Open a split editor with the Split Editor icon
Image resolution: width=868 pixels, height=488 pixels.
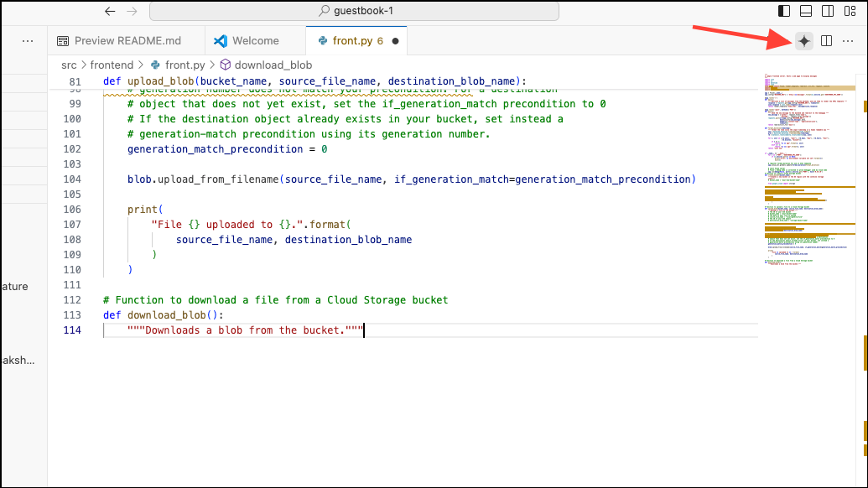pyautogui.click(x=827, y=40)
